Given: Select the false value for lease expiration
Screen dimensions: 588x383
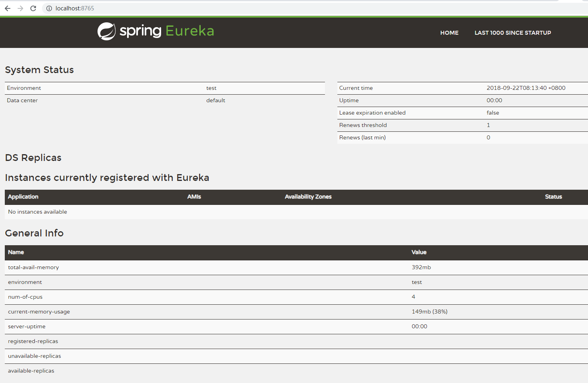Looking at the screenshot, I should tap(493, 113).
